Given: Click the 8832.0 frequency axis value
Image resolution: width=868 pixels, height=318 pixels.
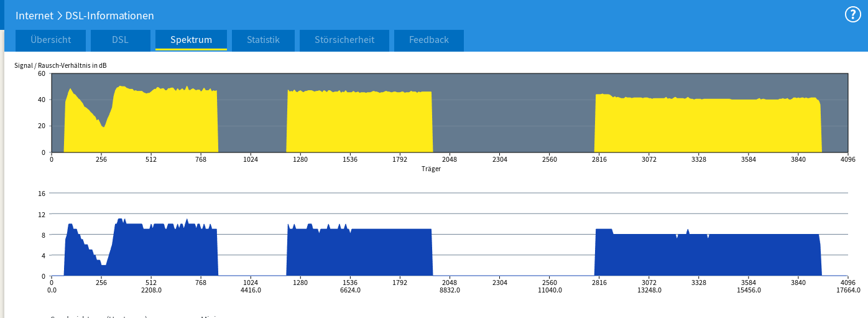Looking at the screenshot, I should point(450,290).
